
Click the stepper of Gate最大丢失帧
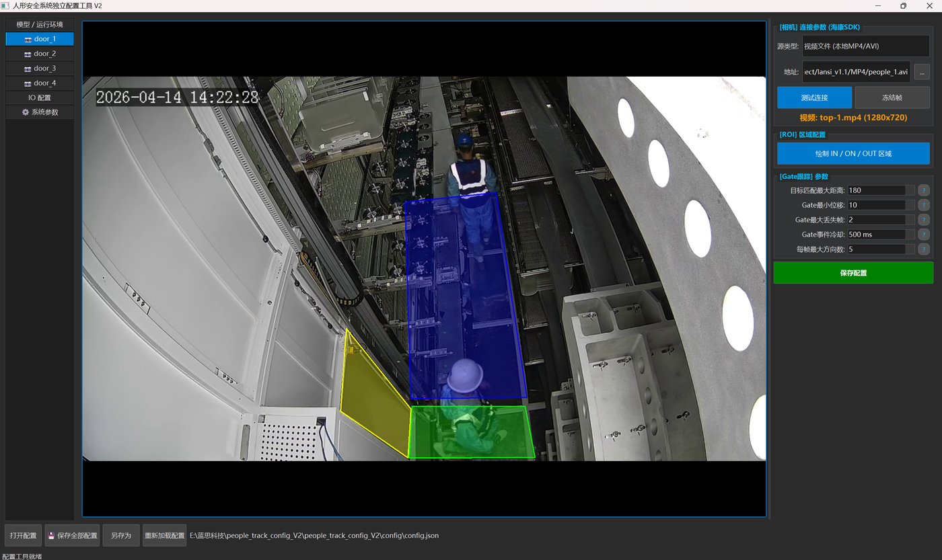pyautogui.click(x=910, y=220)
